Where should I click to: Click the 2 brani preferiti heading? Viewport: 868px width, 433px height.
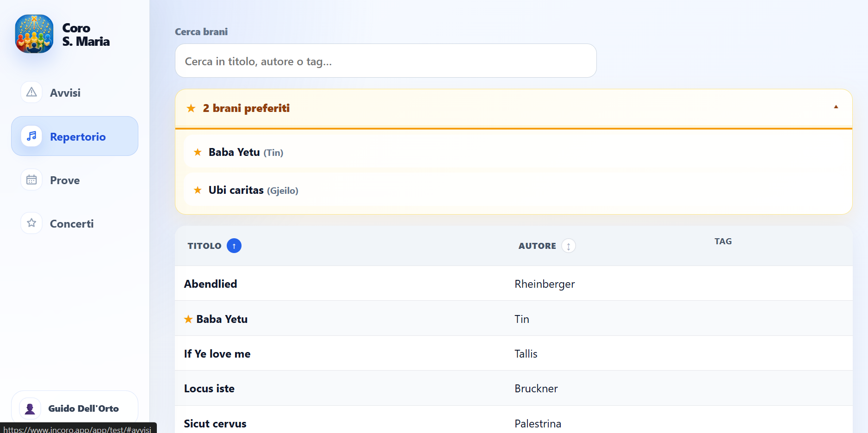tap(246, 108)
